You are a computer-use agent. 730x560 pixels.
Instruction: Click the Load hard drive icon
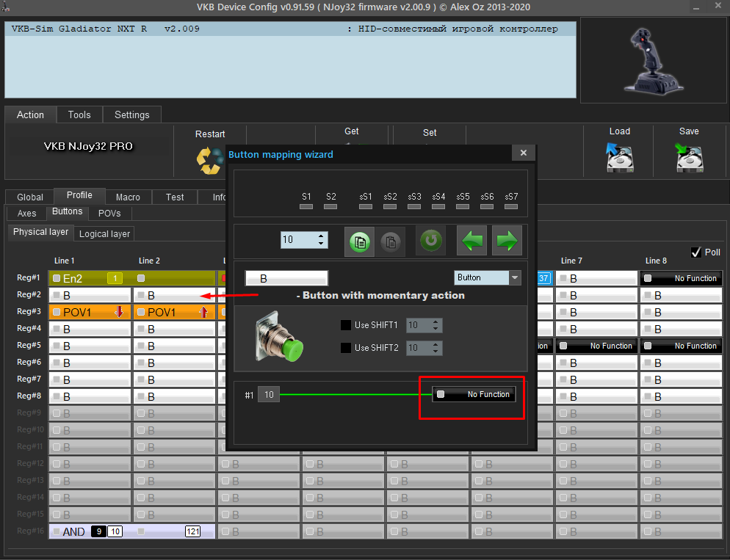[x=620, y=157]
